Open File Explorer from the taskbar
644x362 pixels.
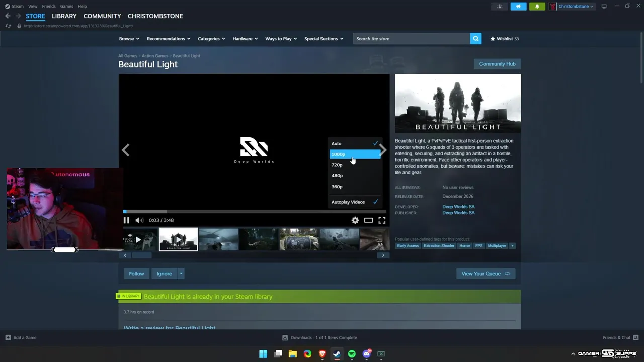coord(293,354)
